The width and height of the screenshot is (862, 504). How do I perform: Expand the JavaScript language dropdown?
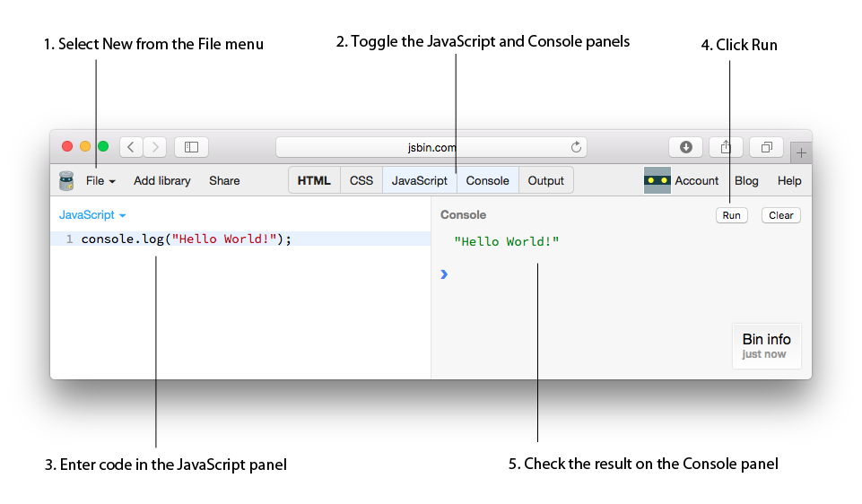[92, 215]
